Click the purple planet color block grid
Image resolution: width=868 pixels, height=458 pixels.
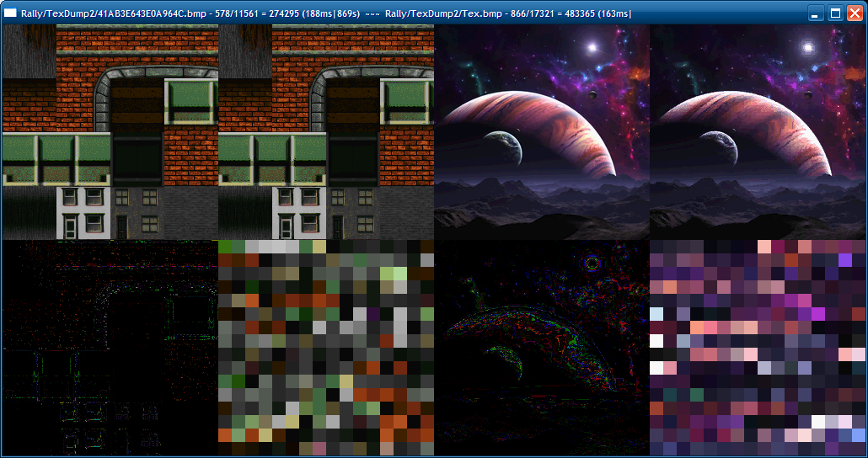758,348
